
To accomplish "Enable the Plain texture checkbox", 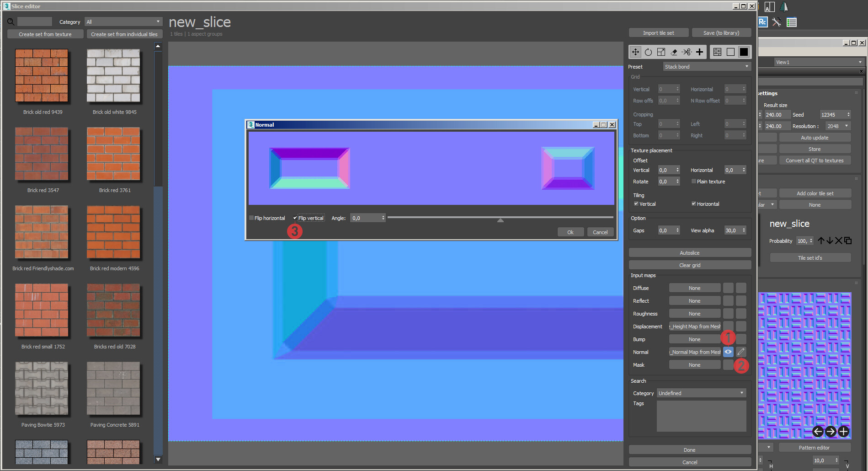I will [693, 182].
